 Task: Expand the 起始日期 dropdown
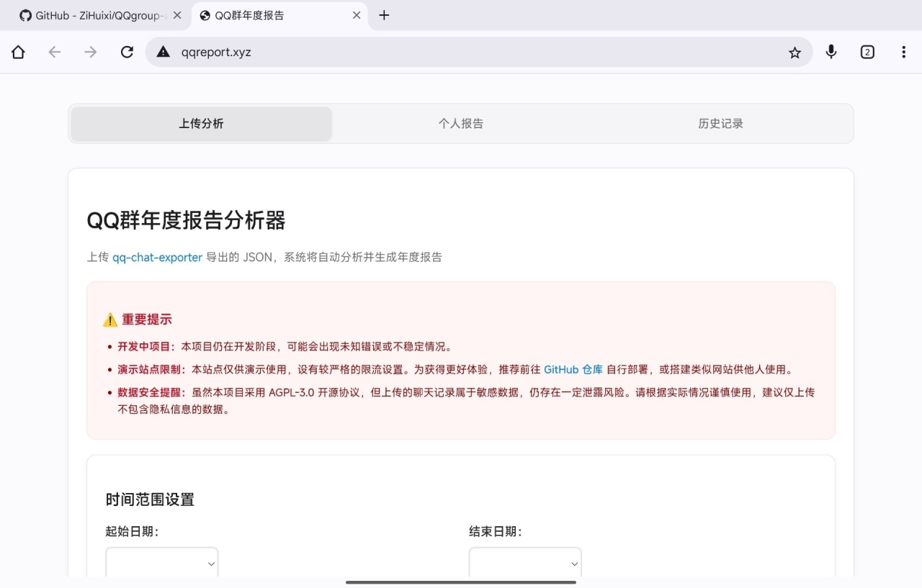(162, 564)
